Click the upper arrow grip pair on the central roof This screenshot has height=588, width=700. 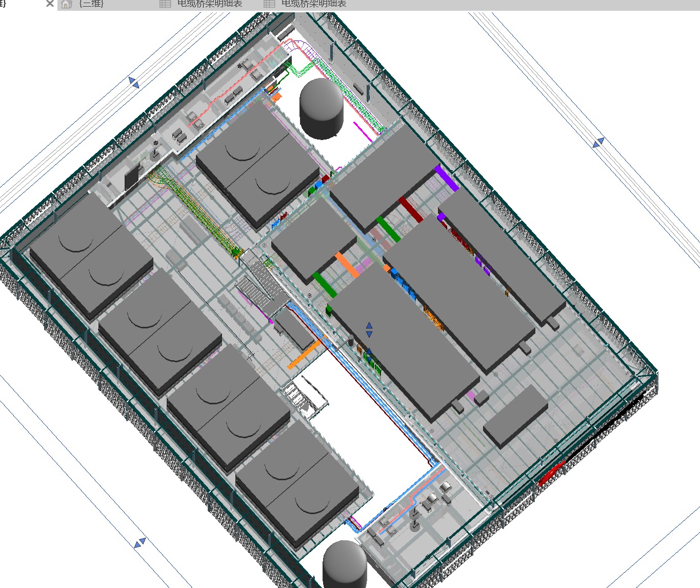tap(369, 330)
